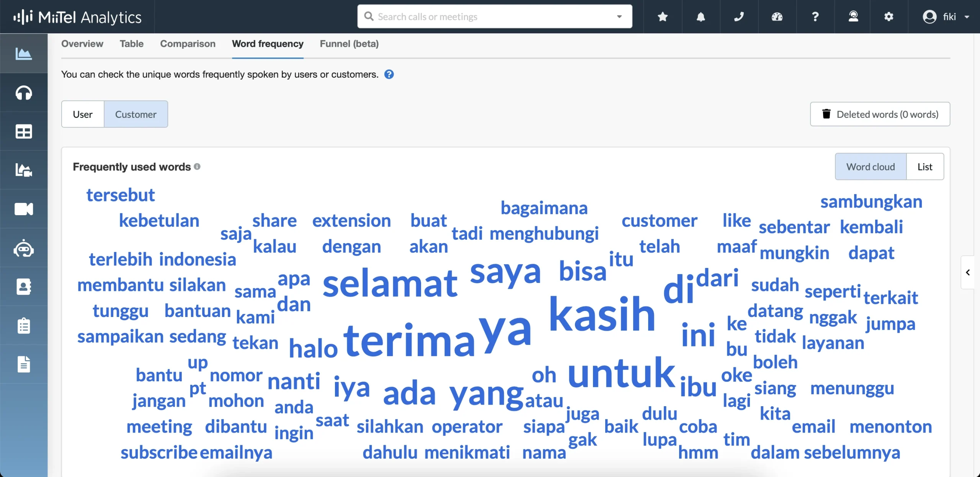980x477 pixels.
Task: Click the phone call icon in top bar
Action: 738,16
